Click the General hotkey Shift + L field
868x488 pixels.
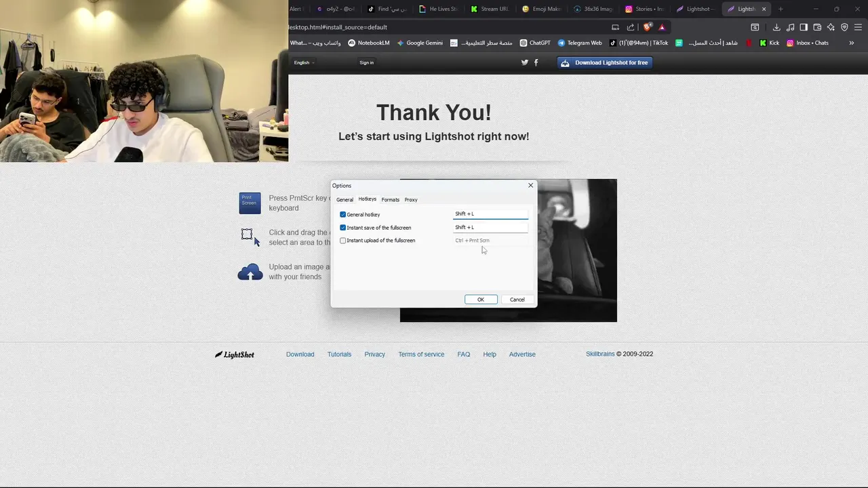(x=490, y=214)
